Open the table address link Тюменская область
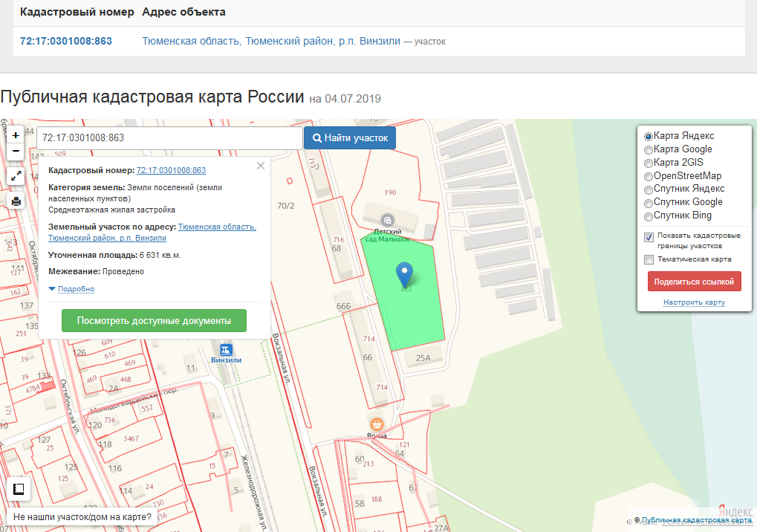The width and height of the screenshot is (757, 532). 271,41
